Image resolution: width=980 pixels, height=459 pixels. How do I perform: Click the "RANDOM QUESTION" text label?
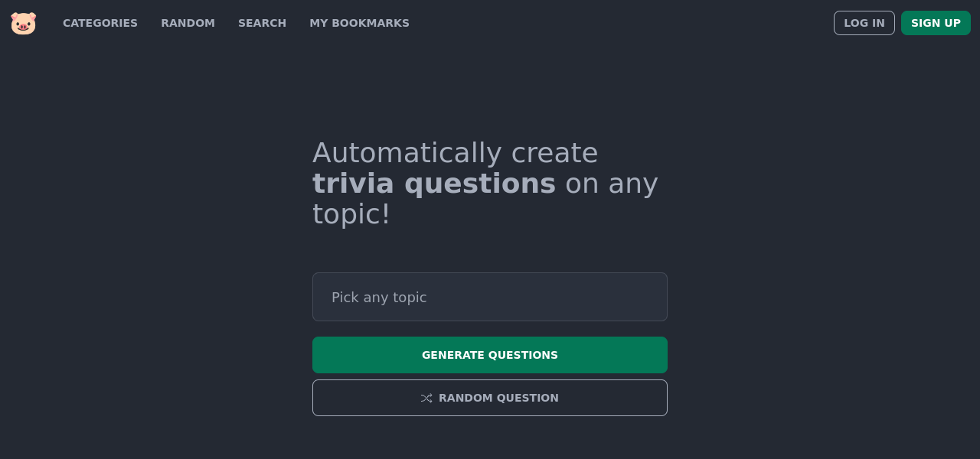[x=498, y=398]
